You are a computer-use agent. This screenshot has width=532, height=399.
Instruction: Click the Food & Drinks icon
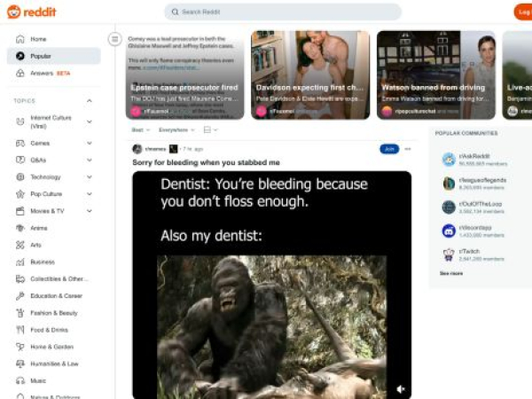pos(20,330)
